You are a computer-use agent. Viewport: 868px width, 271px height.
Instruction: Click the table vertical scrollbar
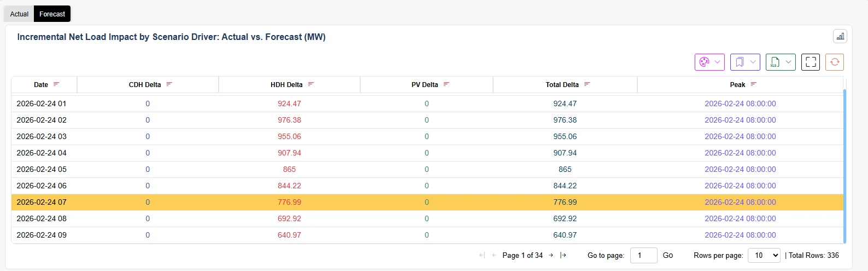coord(844,166)
